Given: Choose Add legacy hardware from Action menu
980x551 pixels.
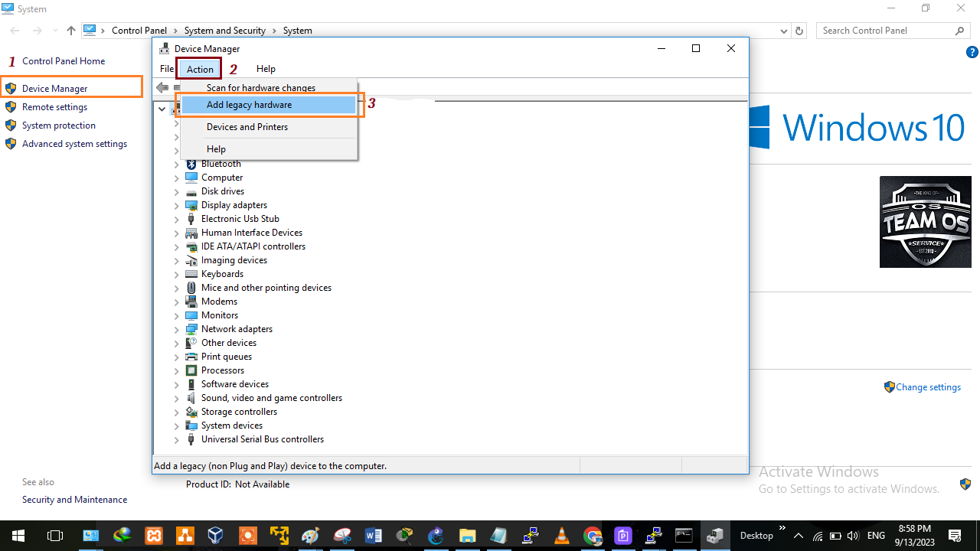Looking at the screenshot, I should [249, 105].
